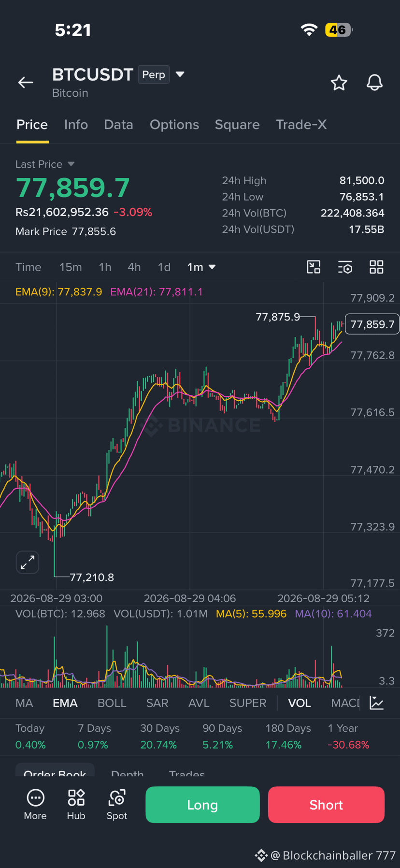Switch to the Options tab
This screenshot has height=868, width=400.
point(174,125)
